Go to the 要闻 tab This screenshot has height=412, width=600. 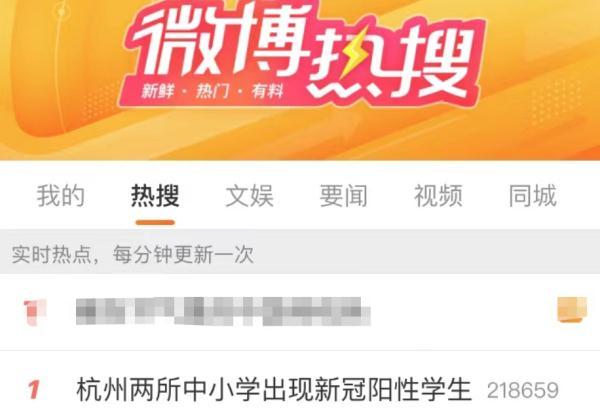pos(344,196)
